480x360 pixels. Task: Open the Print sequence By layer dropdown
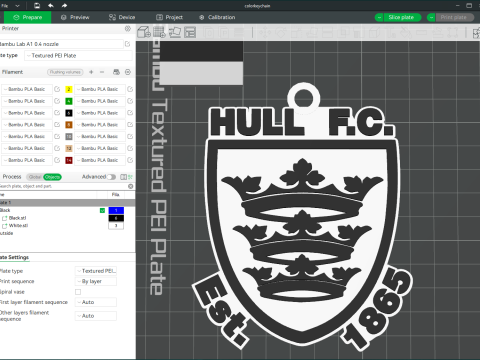pos(96,281)
